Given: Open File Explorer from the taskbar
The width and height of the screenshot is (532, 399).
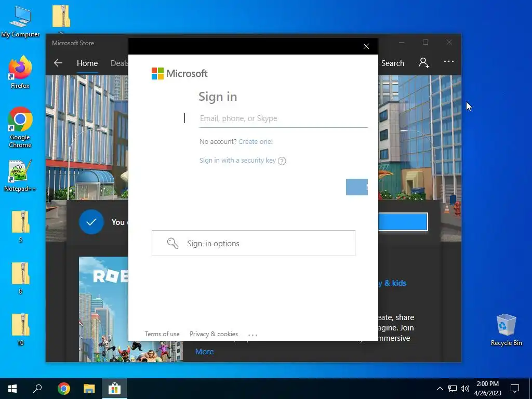Looking at the screenshot, I should [x=89, y=389].
